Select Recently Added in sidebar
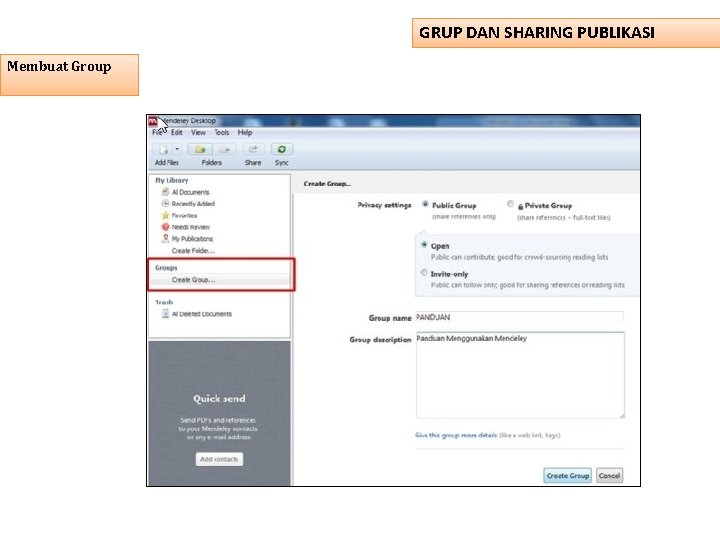Image resolution: width=720 pixels, height=540 pixels. [193, 204]
